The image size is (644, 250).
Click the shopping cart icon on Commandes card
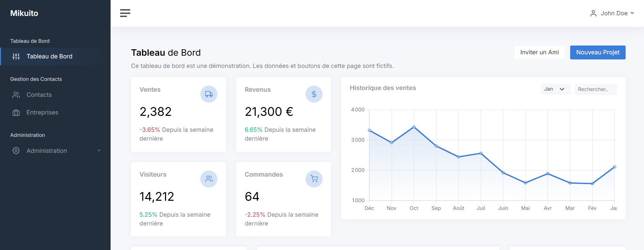[x=314, y=179]
